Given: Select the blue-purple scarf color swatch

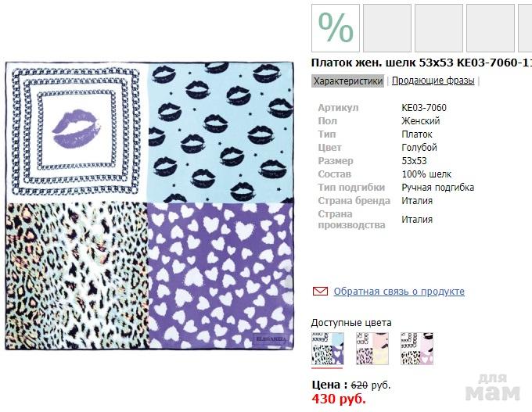Looking at the screenshot, I should [327, 348].
